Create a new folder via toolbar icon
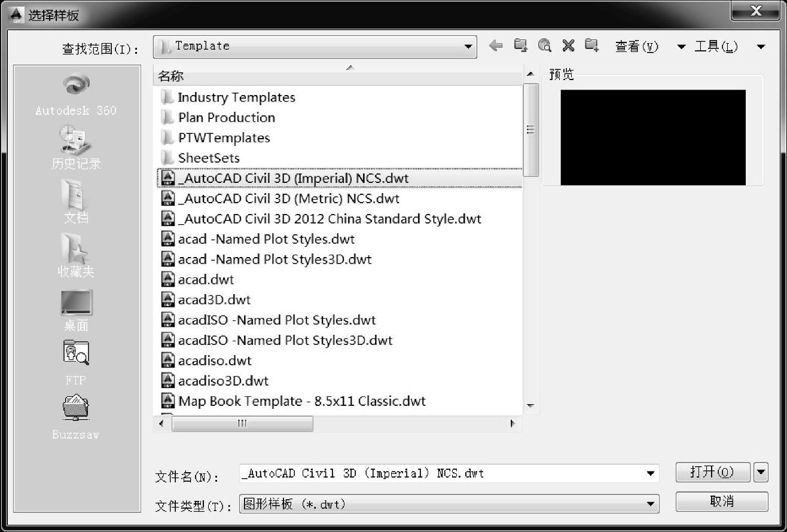The width and height of the screenshot is (787, 532). [x=592, y=46]
